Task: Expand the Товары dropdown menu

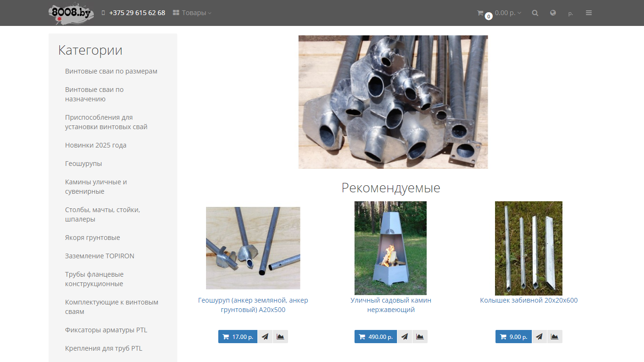Action: [x=192, y=13]
